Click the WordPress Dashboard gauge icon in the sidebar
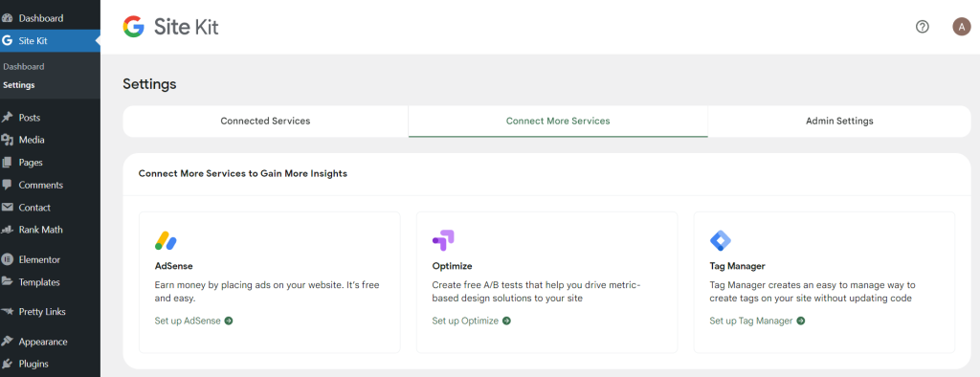Viewport: 980px width, 377px height. click(x=8, y=19)
